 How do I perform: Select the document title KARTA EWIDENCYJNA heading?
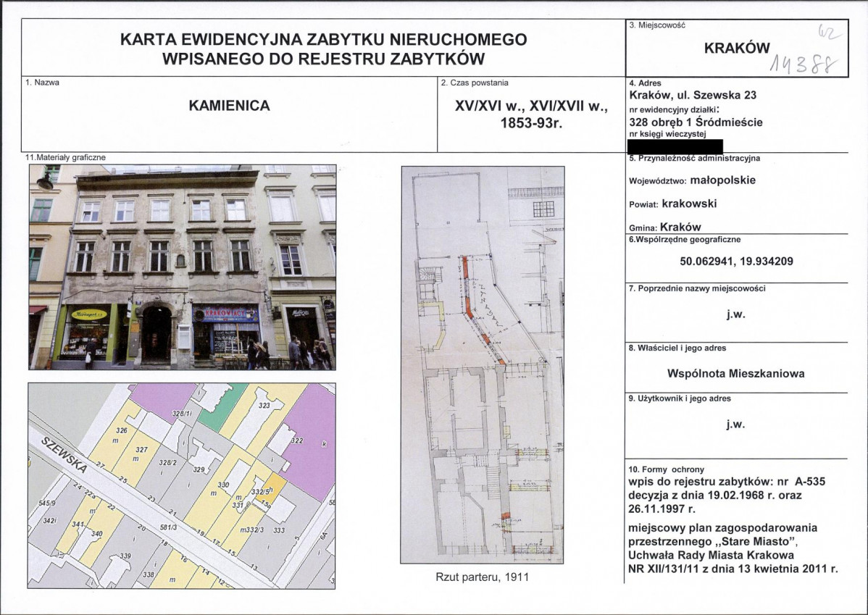pyautogui.click(x=324, y=49)
